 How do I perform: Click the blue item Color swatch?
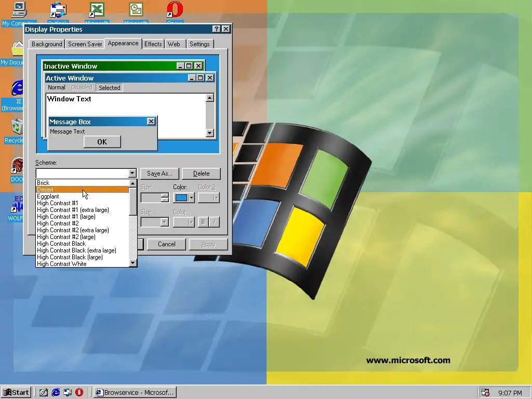coord(181,197)
